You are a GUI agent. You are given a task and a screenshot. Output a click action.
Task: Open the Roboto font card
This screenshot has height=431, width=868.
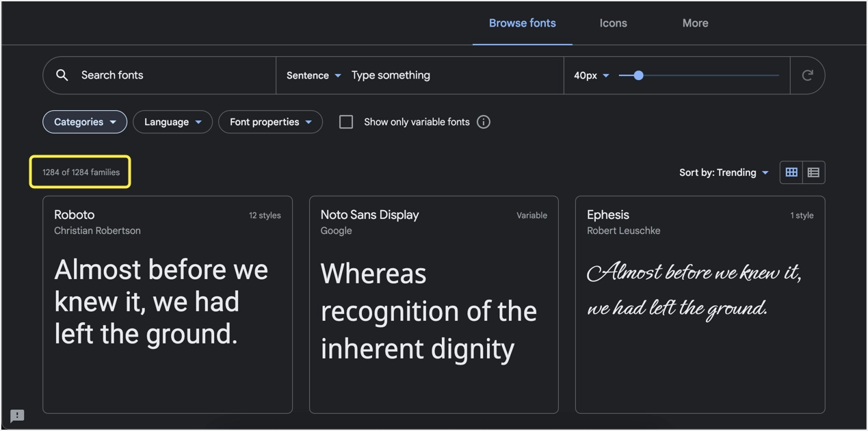tap(167, 304)
